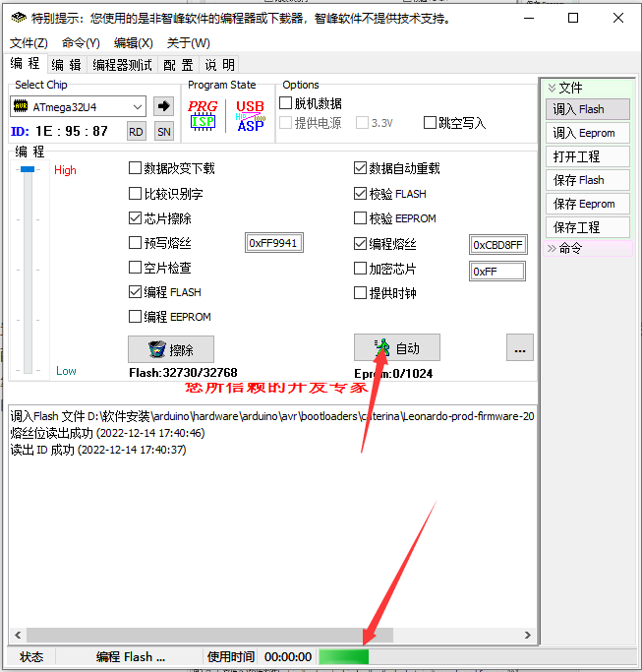The height and width of the screenshot is (672, 642).
Task: Uncheck 编程熔丝 checkbox
Action: pyautogui.click(x=360, y=243)
